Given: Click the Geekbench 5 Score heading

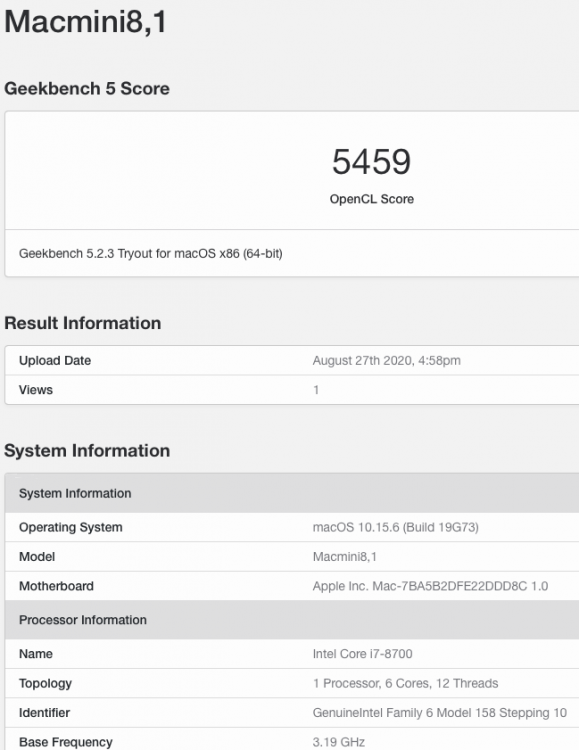Looking at the screenshot, I should tap(87, 88).
